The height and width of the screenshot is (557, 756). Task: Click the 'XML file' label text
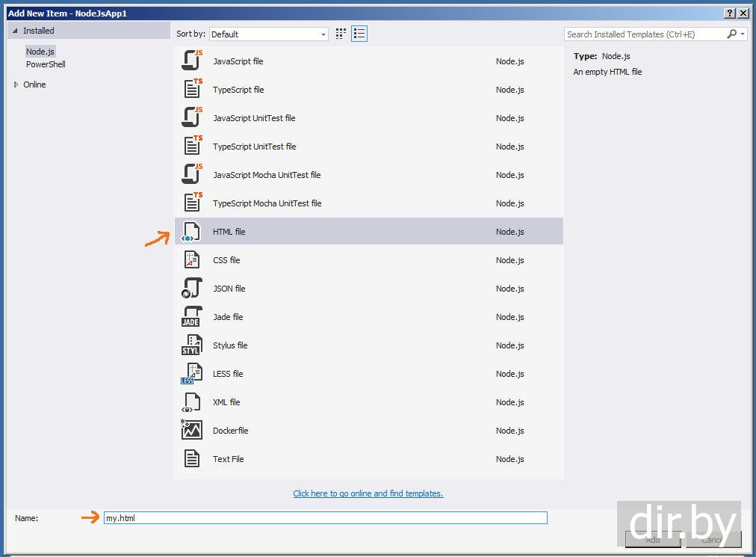point(226,402)
